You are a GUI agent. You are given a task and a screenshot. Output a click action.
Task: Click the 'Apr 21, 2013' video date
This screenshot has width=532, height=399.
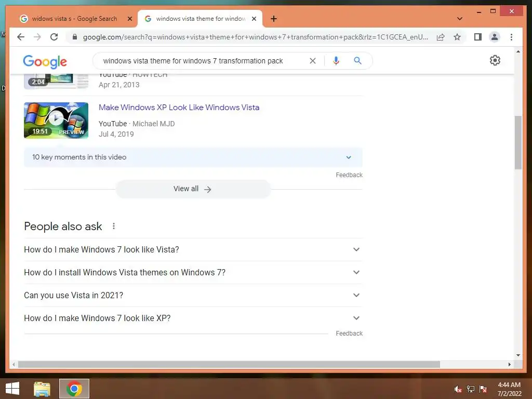(x=119, y=85)
